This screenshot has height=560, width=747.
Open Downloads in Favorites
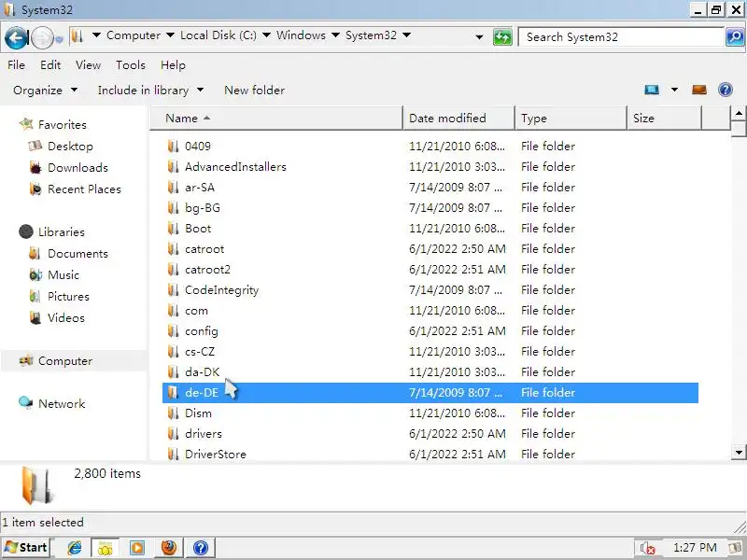point(78,168)
